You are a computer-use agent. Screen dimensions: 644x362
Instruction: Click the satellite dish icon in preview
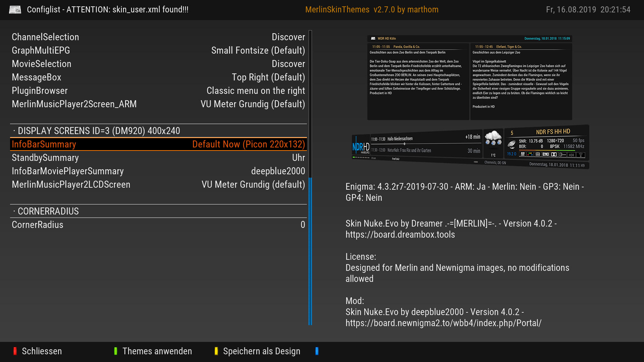tap(511, 144)
